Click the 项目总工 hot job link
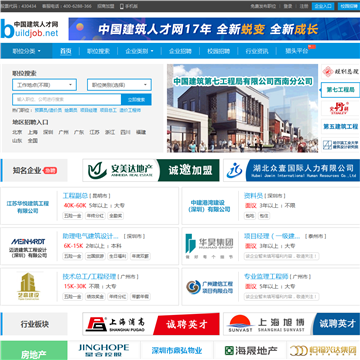 108,110
